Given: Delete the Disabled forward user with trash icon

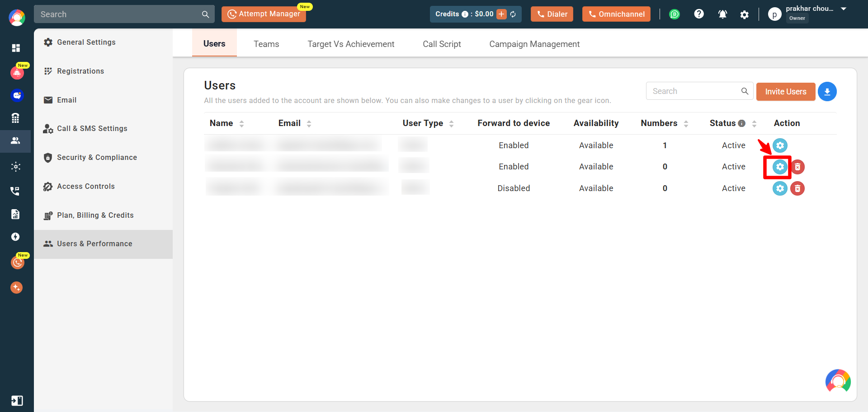Looking at the screenshot, I should click(797, 188).
